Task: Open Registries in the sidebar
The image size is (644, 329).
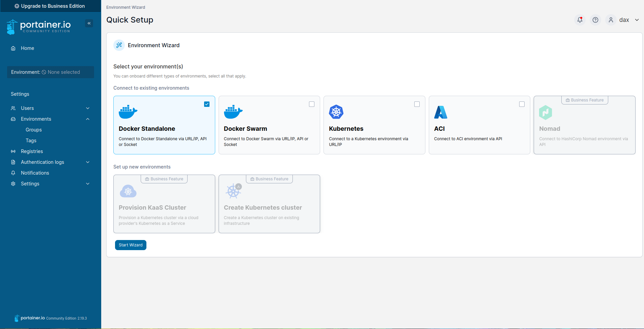Action: click(x=32, y=151)
